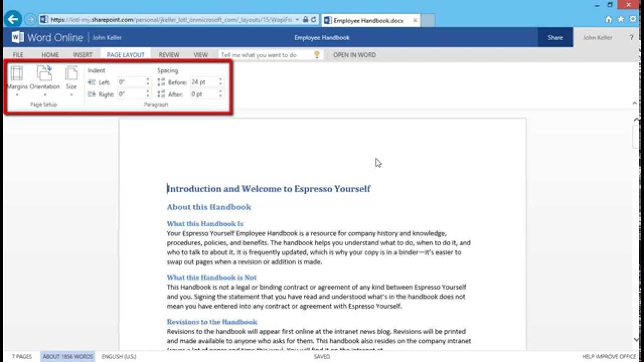Screen dimensions: 644x362
Task: Click the ENGLISH (U.S.) language status
Action: (119, 356)
